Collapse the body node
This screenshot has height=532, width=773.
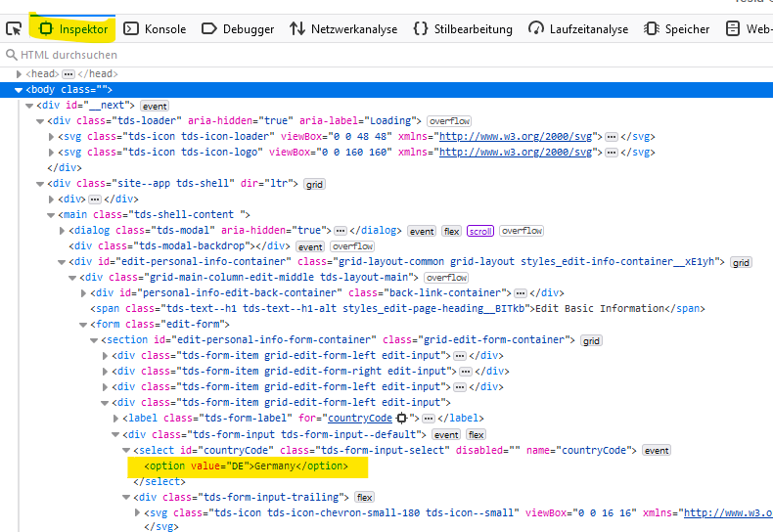tap(19, 90)
